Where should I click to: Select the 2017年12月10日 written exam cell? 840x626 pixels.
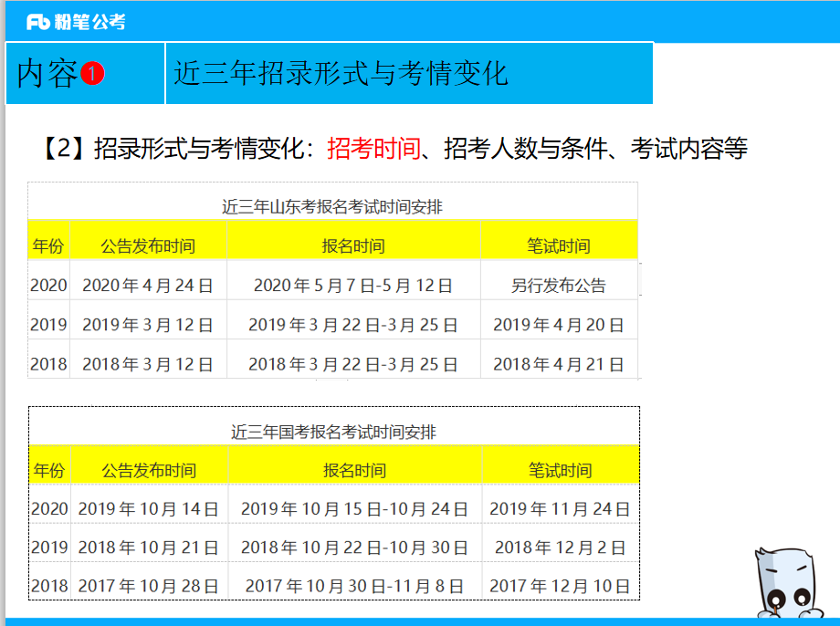pyautogui.click(x=560, y=586)
